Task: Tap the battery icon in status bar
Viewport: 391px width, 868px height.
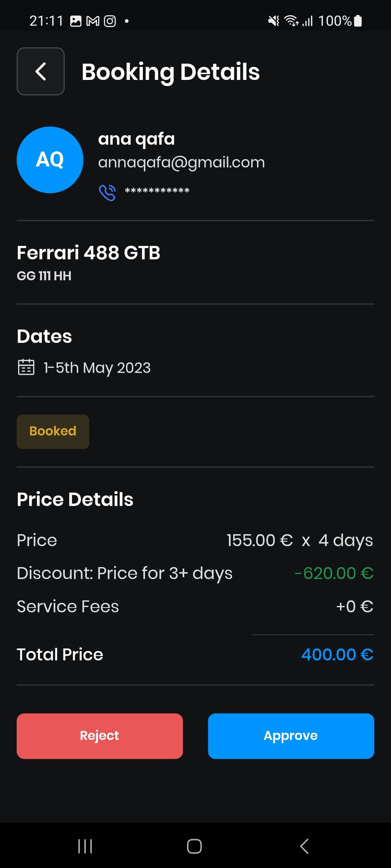Action: (x=358, y=21)
